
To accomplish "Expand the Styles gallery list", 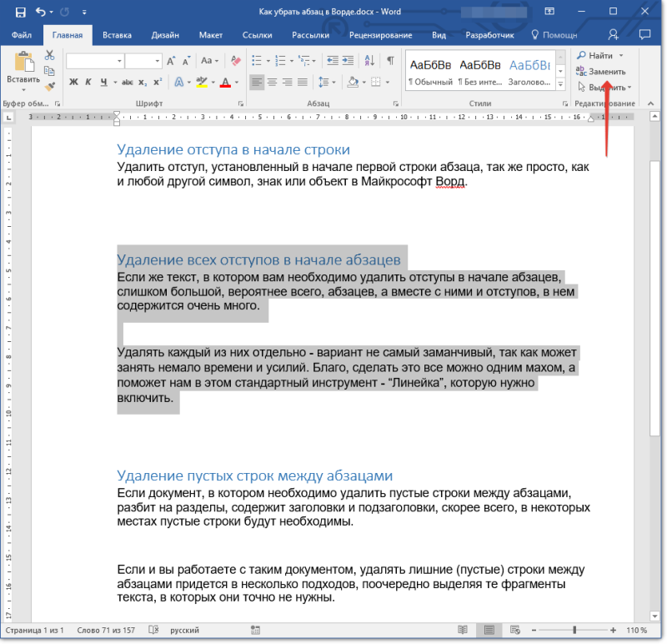I will coord(560,85).
